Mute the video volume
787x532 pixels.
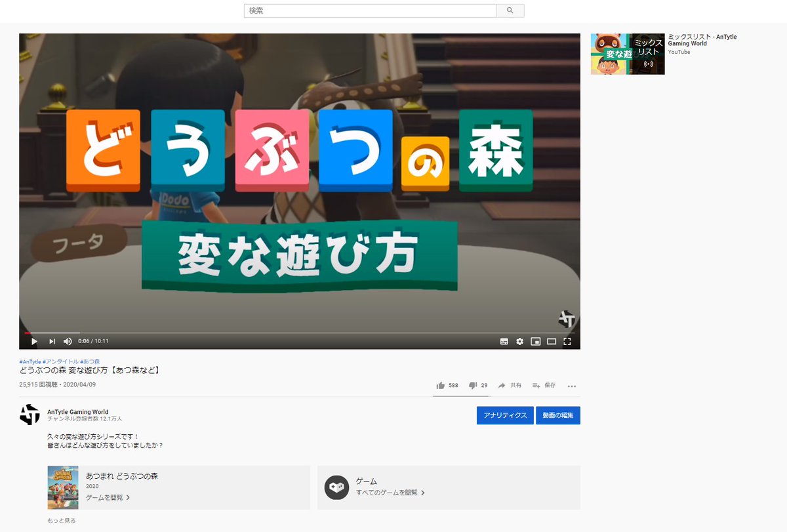click(x=68, y=341)
